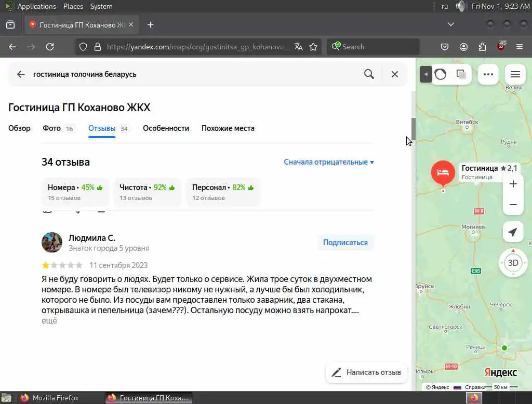Focus the Firefox Search box

pyautogui.click(x=373, y=47)
